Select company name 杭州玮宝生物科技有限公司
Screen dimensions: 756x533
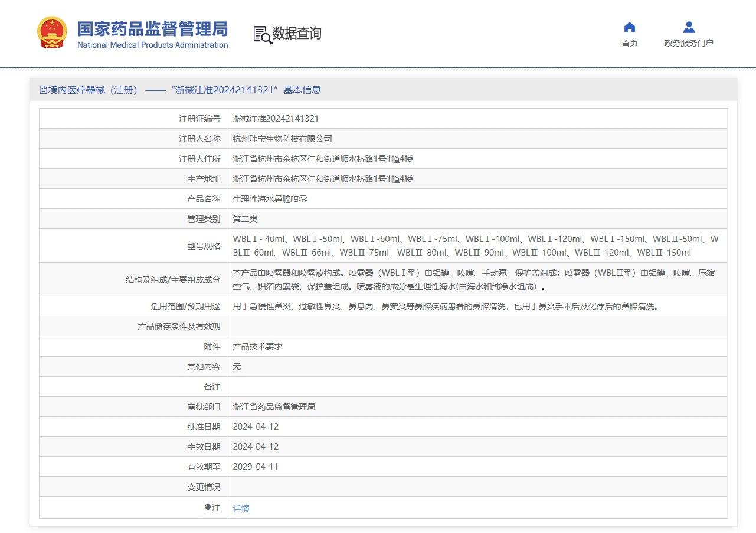coord(283,139)
